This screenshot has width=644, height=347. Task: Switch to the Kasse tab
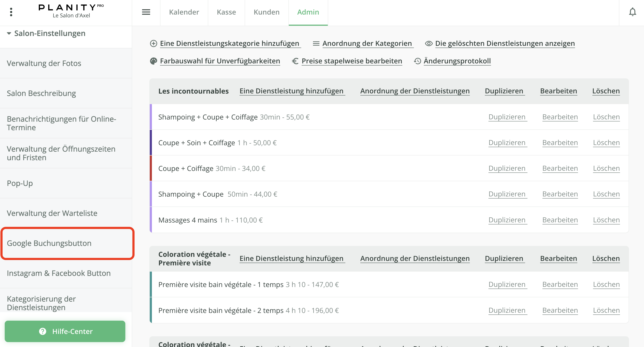point(226,12)
